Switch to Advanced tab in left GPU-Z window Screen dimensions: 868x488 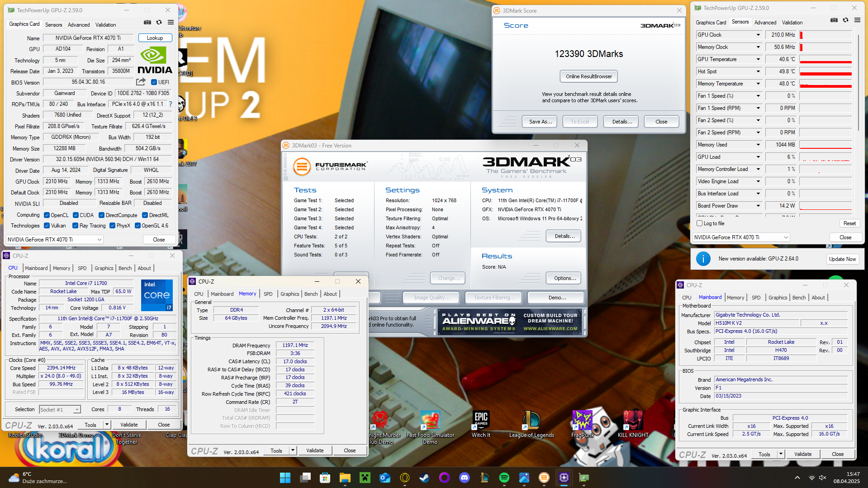click(79, 25)
